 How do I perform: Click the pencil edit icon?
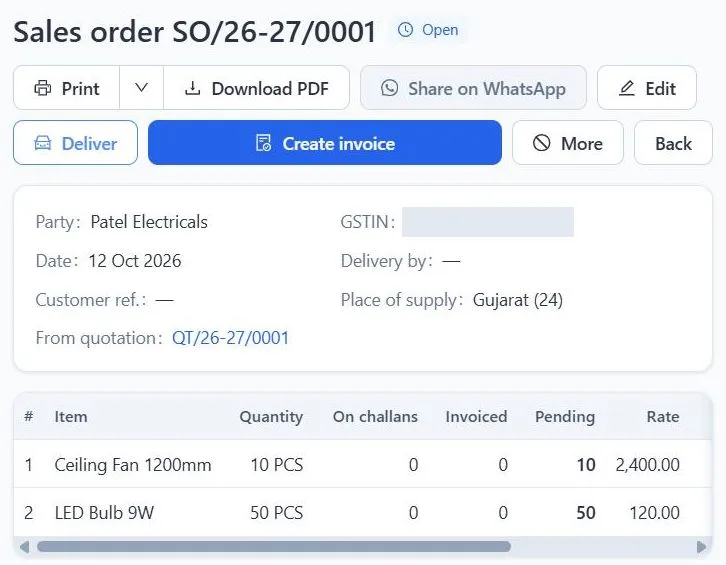tap(626, 88)
